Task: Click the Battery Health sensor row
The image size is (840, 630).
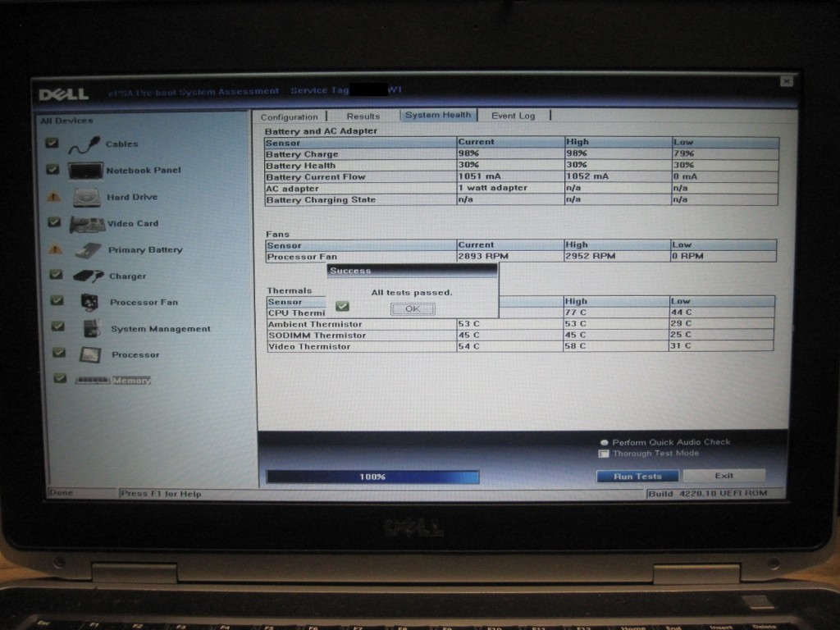Action: click(521, 166)
